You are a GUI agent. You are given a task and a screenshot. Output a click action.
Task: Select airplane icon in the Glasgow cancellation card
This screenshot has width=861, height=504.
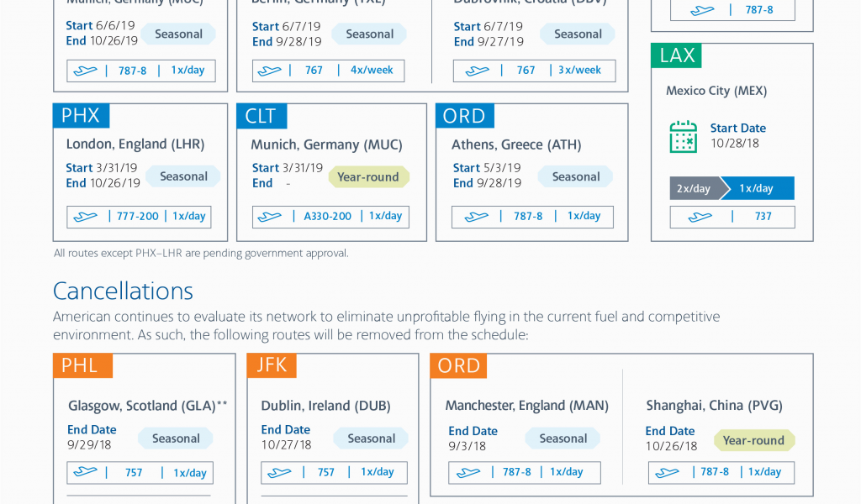pyautogui.click(x=85, y=472)
